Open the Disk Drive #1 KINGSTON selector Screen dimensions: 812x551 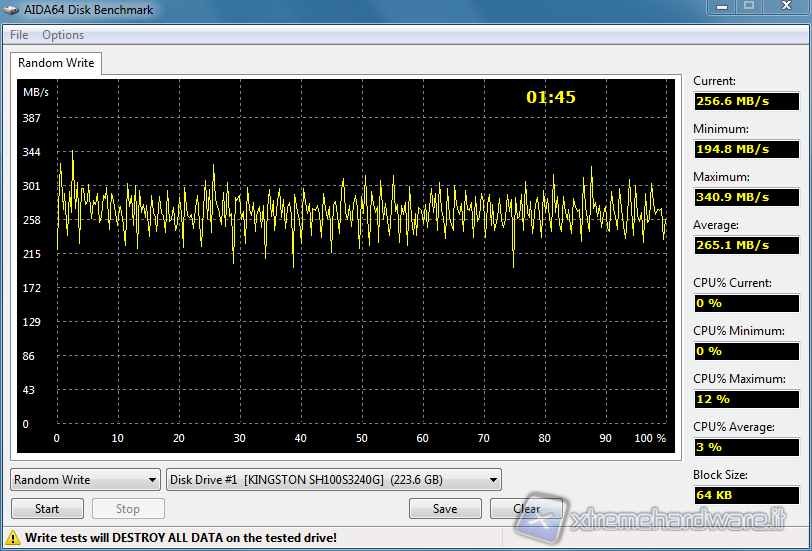coord(334,480)
